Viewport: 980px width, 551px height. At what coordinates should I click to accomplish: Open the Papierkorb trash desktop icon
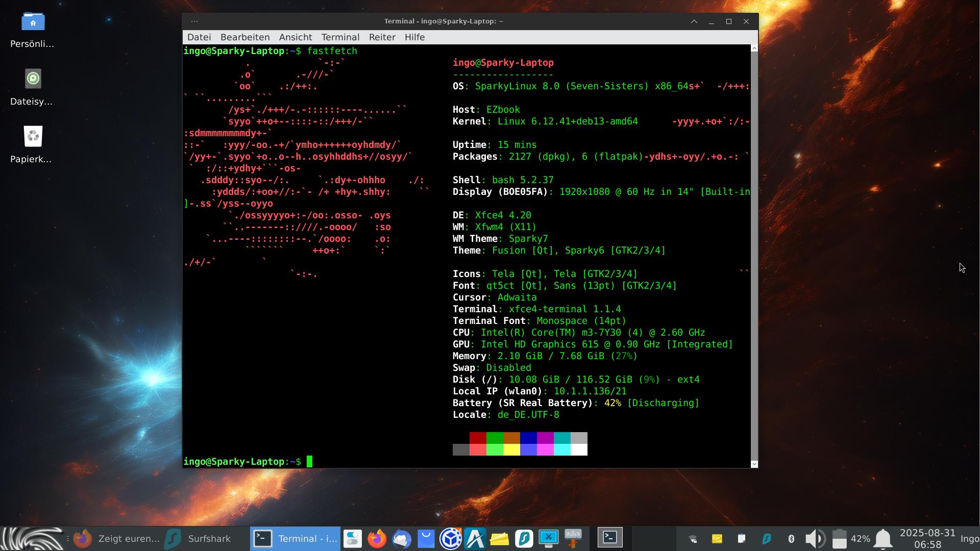pos(33,137)
